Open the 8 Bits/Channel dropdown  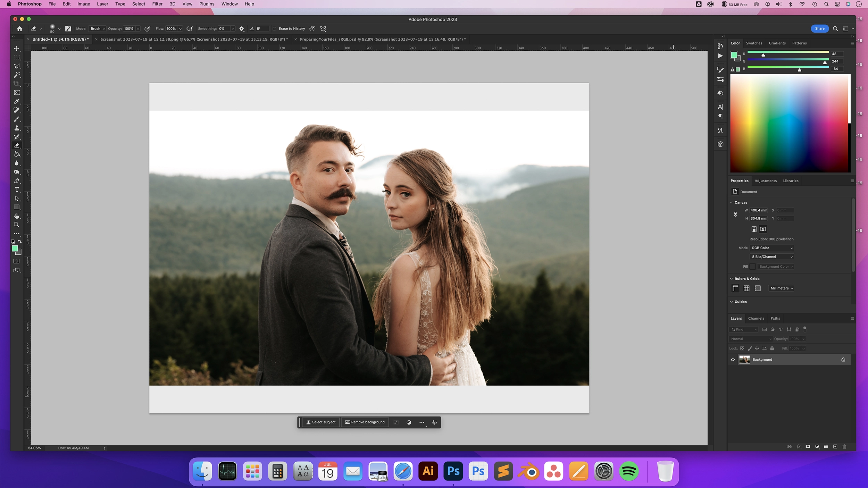(772, 257)
